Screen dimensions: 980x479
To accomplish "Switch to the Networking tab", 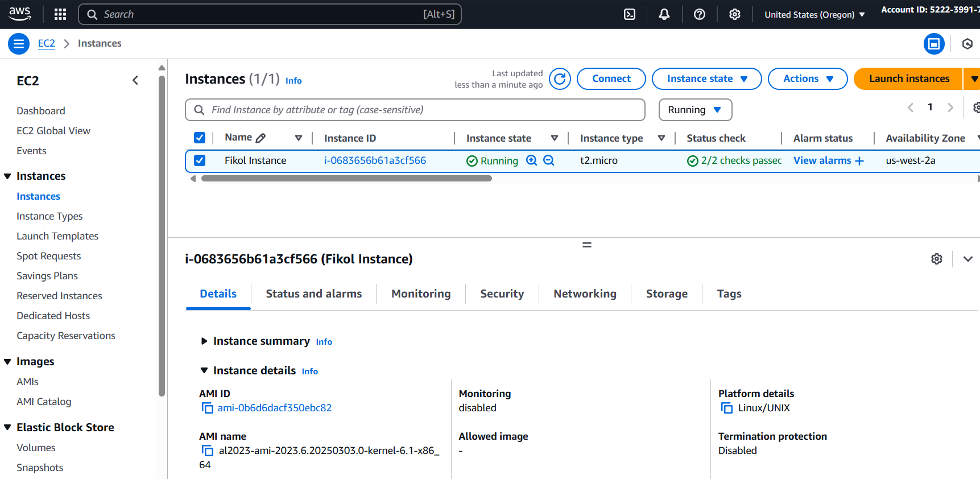I will point(585,294).
